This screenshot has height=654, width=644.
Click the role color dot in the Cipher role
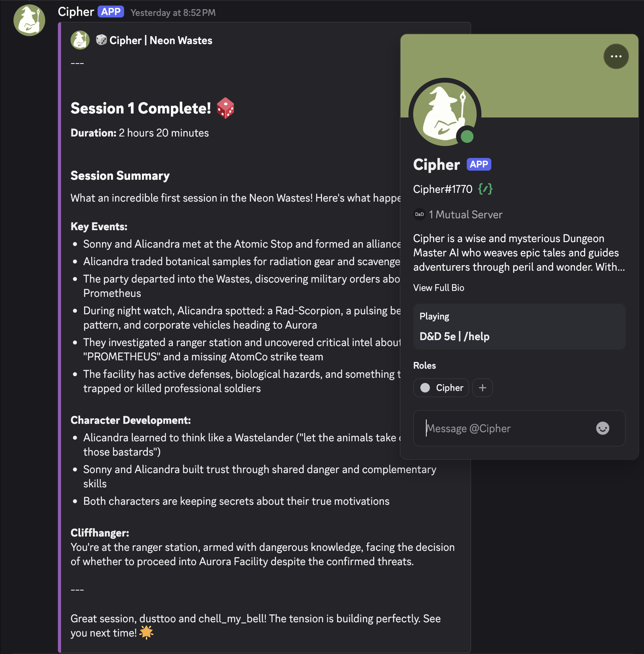click(425, 388)
